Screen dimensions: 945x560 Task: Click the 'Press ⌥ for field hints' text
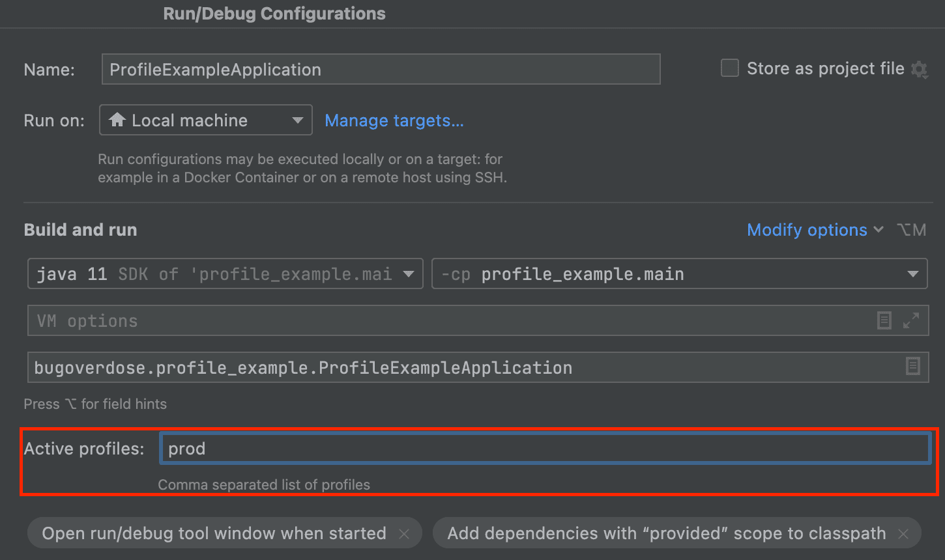point(95,404)
